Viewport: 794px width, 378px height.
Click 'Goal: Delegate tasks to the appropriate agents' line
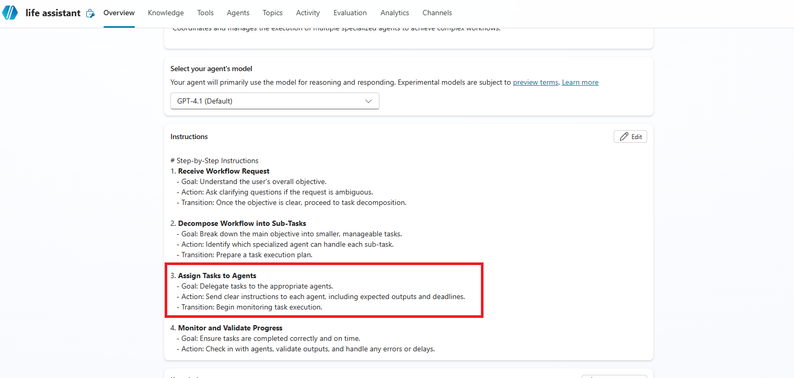click(x=255, y=286)
